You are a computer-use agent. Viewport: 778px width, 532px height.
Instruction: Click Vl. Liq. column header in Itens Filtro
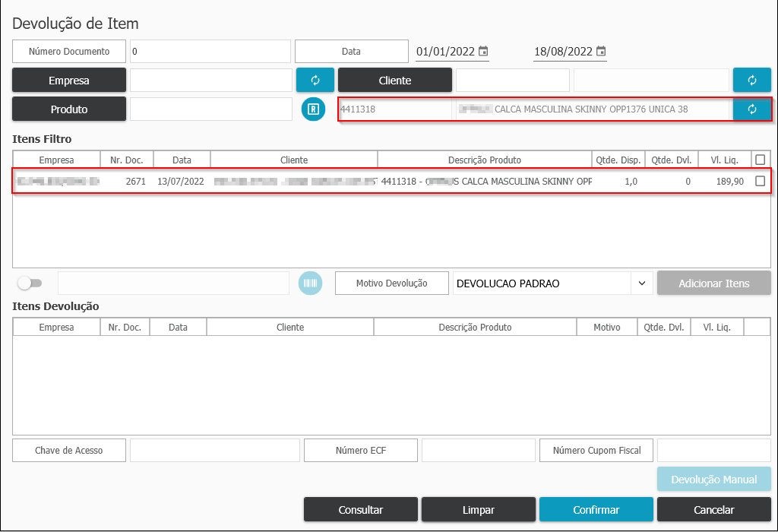coord(724,160)
